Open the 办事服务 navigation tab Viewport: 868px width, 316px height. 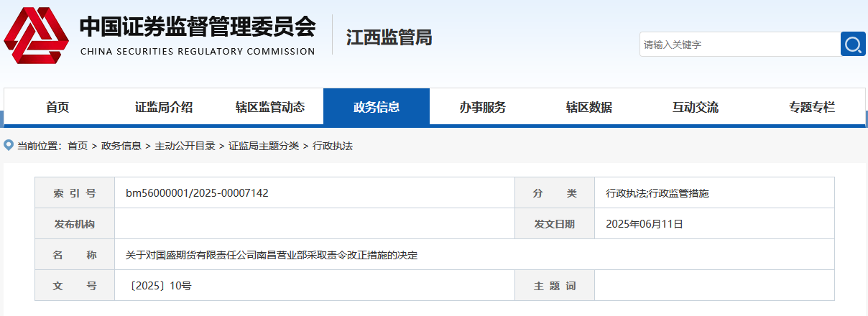tap(483, 108)
